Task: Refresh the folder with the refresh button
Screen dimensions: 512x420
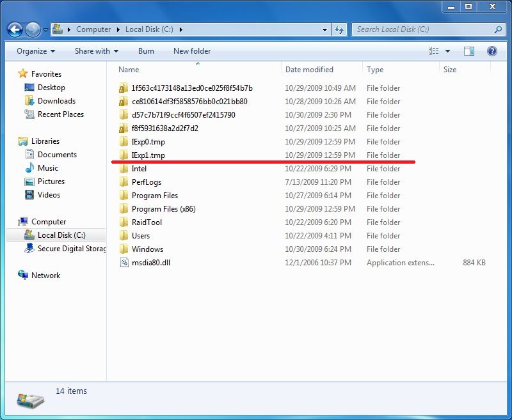Action: 339,29
